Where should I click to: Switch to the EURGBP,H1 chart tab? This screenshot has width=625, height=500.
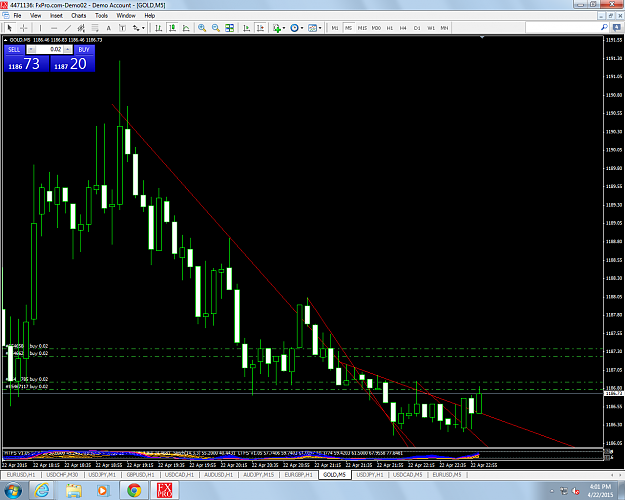[x=299, y=474]
